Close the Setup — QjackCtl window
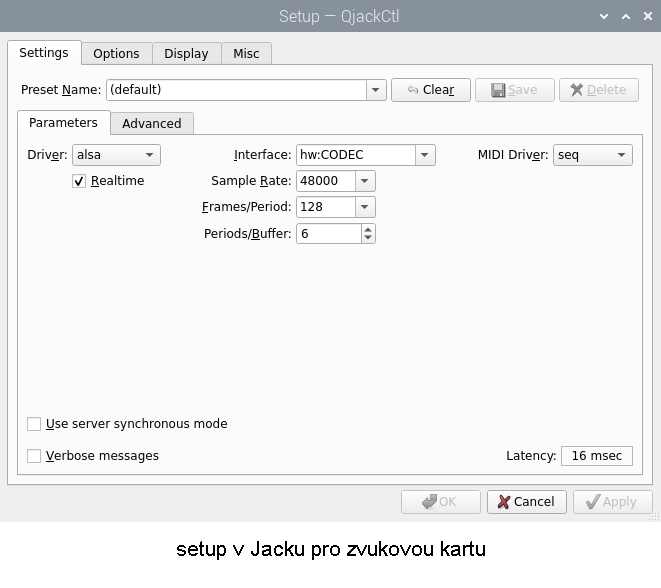Image resolution: width=661 pixels, height=588 pixels. pyautogui.click(x=648, y=16)
